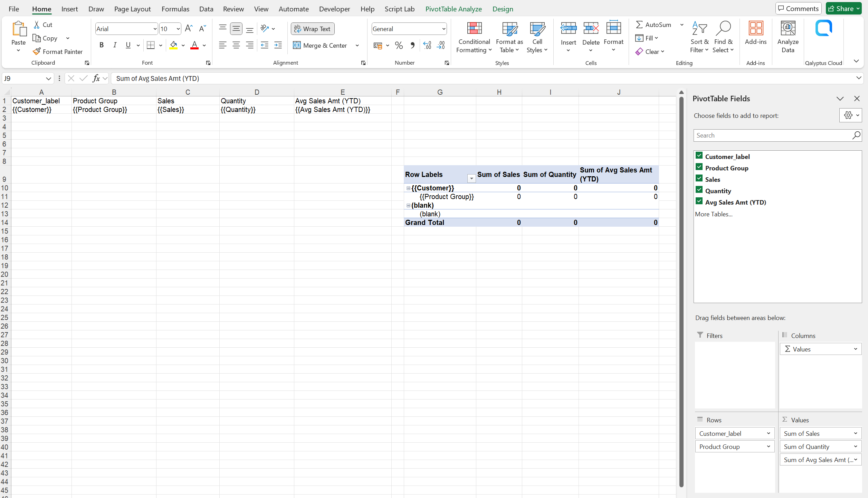Open Conditional Formatting options
This screenshot has height=498, width=868.
[474, 37]
